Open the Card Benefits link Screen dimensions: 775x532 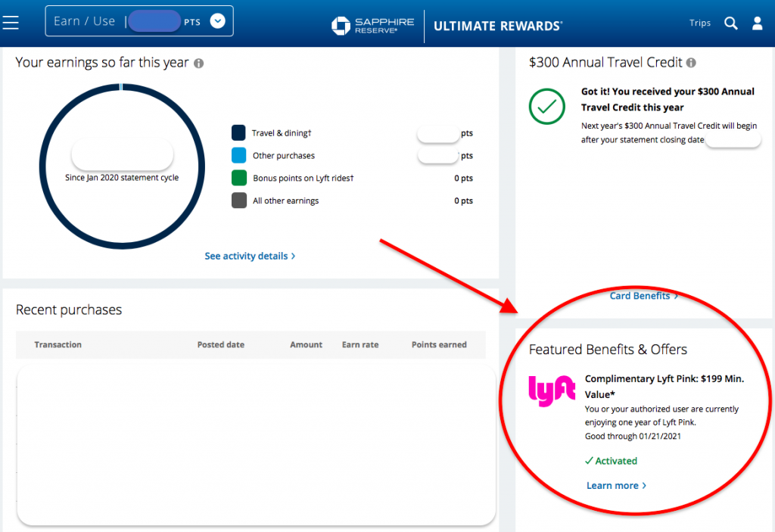pos(640,296)
